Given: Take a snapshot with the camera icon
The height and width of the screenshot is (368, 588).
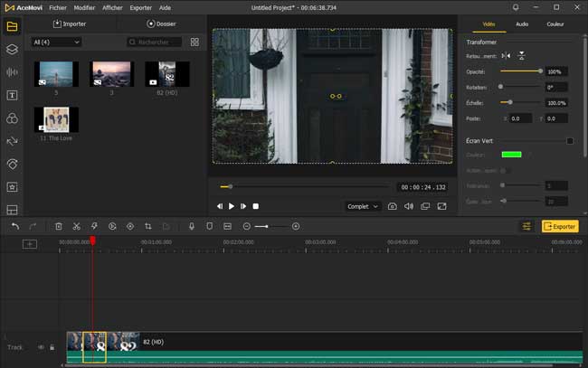Looking at the screenshot, I should pos(393,206).
